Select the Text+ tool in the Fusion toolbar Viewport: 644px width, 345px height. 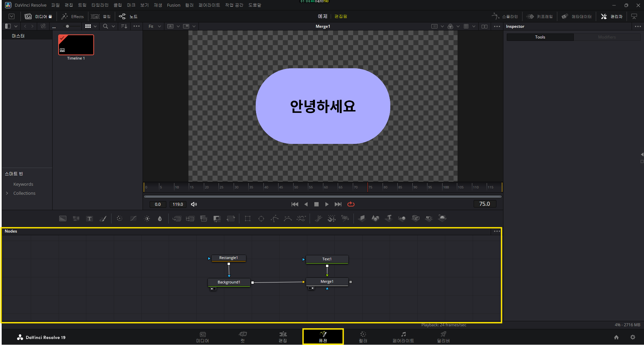coord(89,218)
